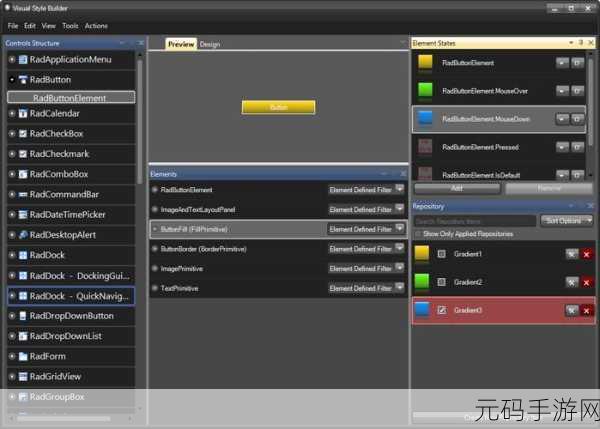This screenshot has width=600, height=429.
Task: Open filter dropdown for TextPrimitive row
Action: coord(399,288)
